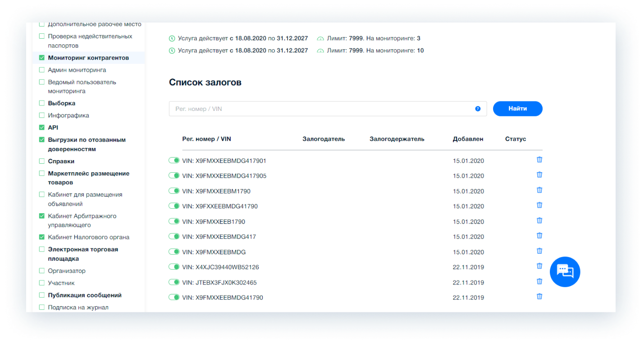The width and height of the screenshot is (644, 344).
Task: Click trash icon for VIN X9FMXXEEBMDG41790
Action: click(539, 297)
